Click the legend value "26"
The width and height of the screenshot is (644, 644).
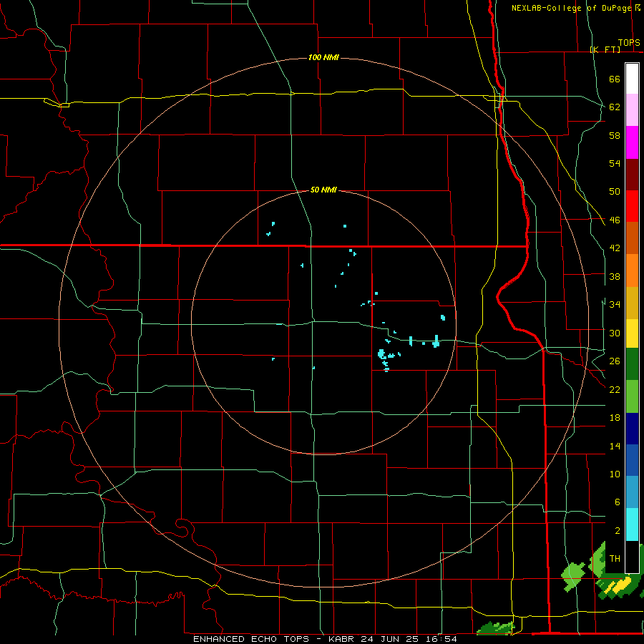point(615,361)
